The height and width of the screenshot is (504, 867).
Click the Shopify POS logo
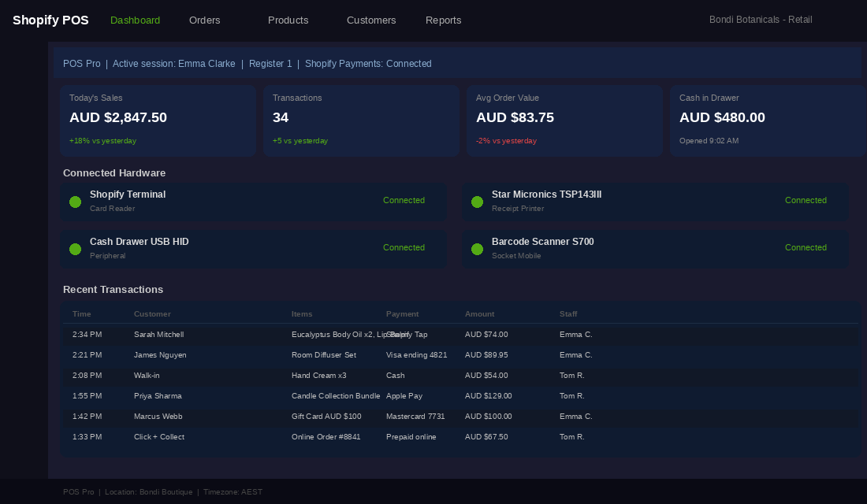(x=50, y=20)
